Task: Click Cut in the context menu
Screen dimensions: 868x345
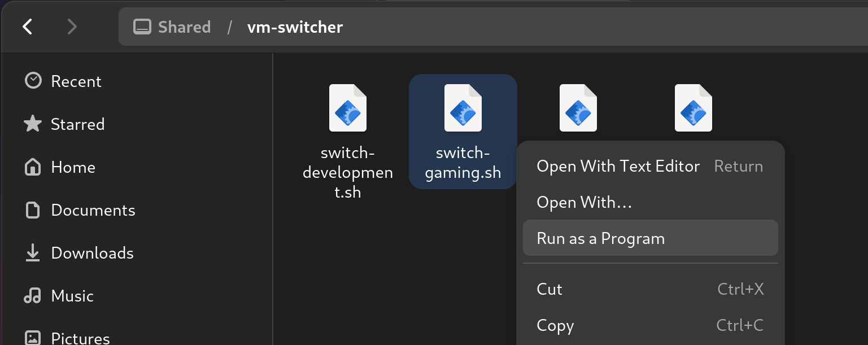Action: [x=549, y=289]
